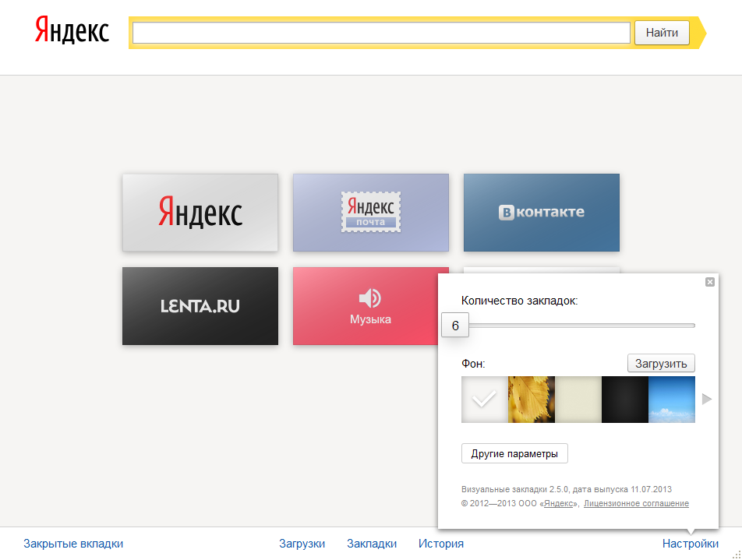Show next backgrounds with the right arrow

(707, 400)
